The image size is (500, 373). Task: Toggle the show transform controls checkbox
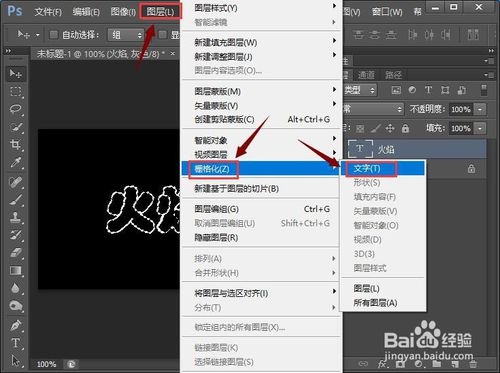162,35
